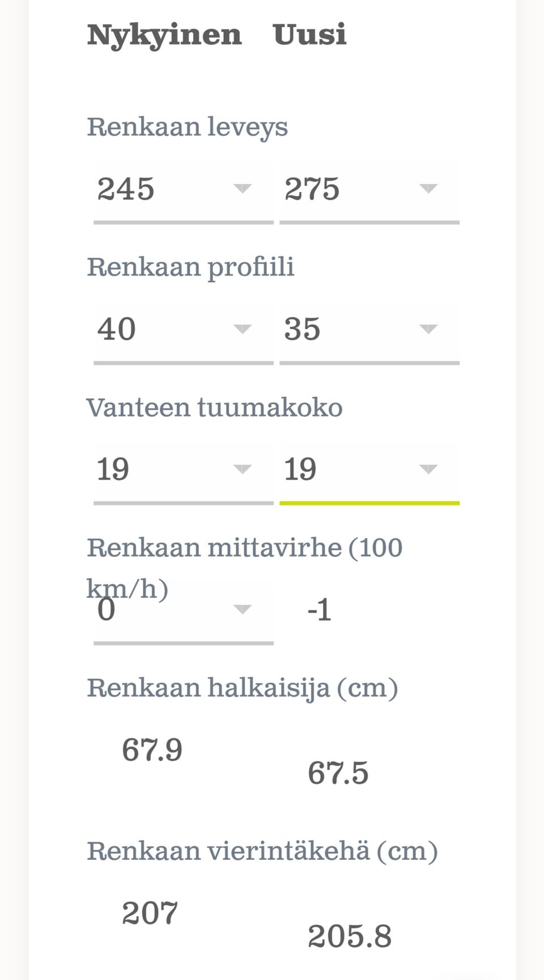The image size is (544, 980).
Task: Click the Renkaan halkaisija (cm) label
Action: click(x=242, y=688)
